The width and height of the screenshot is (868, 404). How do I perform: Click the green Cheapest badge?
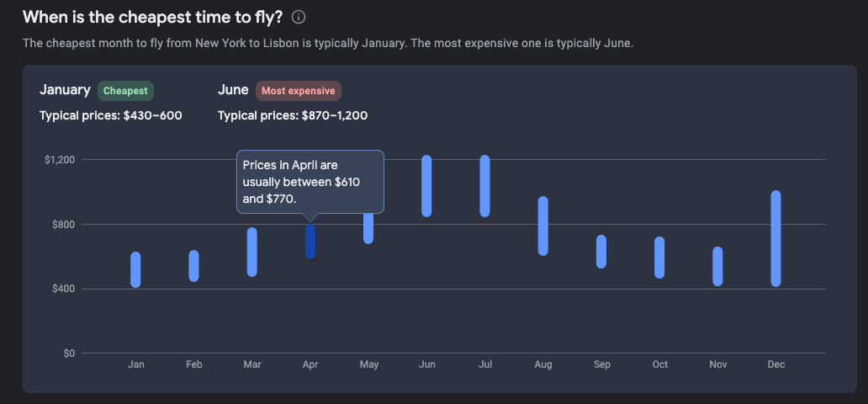(125, 91)
